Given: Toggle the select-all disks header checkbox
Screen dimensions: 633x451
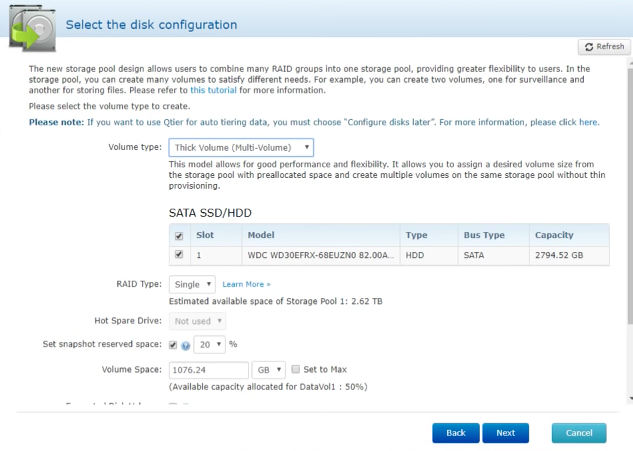Looking at the screenshot, I should tap(179, 236).
